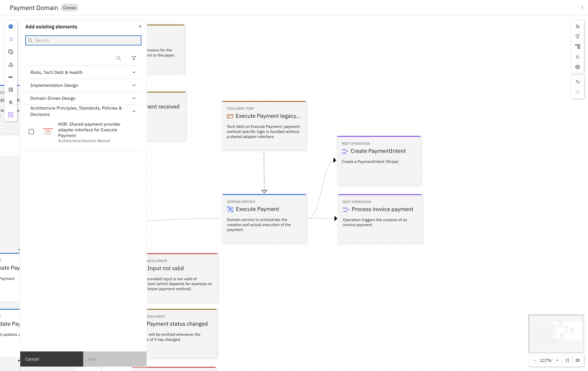
Task: Click the Cancel button
Action: pos(51,359)
